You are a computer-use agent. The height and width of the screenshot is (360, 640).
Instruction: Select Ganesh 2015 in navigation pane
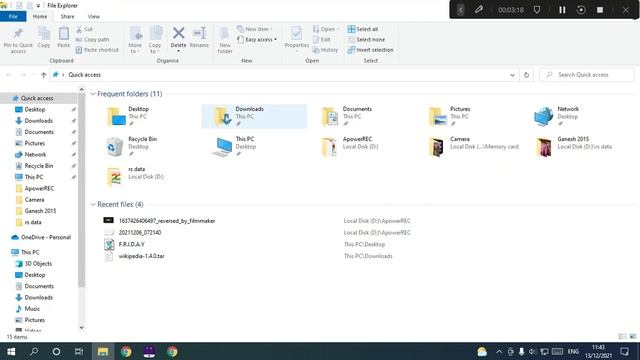pos(40,211)
